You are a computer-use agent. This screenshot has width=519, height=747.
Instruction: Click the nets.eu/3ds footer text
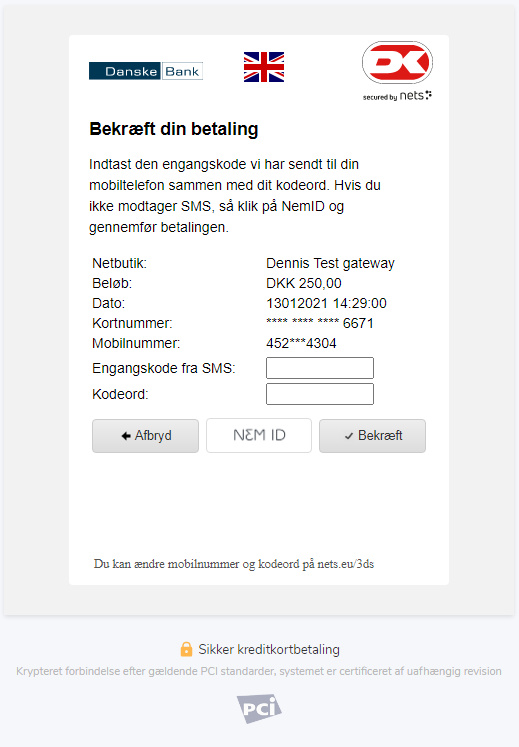tap(346, 564)
